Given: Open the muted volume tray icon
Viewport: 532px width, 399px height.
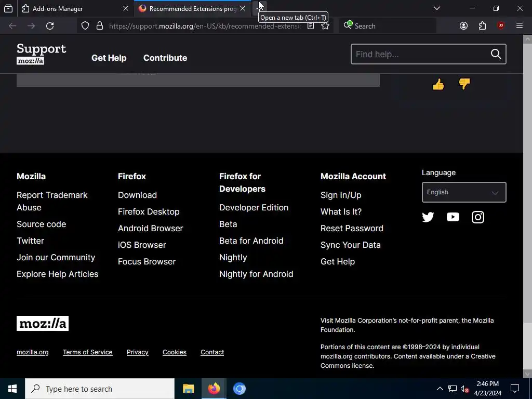Looking at the screenshot, I should (465, 389).
